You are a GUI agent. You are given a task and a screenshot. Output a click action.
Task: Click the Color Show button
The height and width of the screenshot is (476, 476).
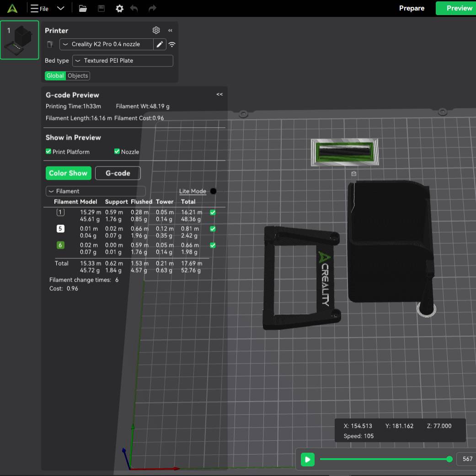click(x=68, y=173)
